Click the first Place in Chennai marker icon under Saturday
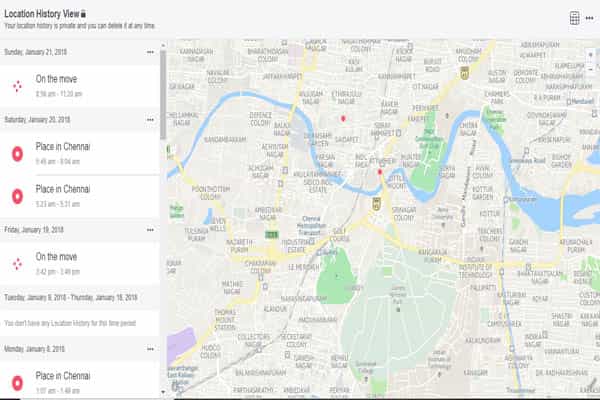 point(17,153)
